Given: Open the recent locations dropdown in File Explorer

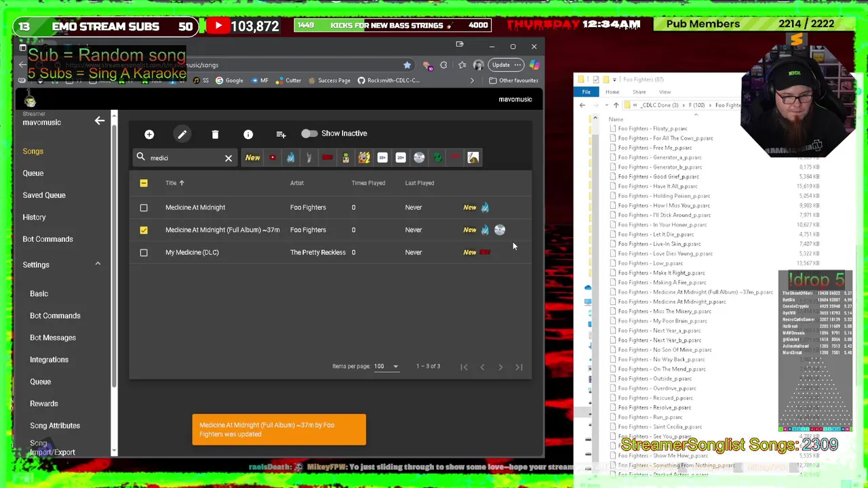Looking at the screenshot, I should click(606, 105).
